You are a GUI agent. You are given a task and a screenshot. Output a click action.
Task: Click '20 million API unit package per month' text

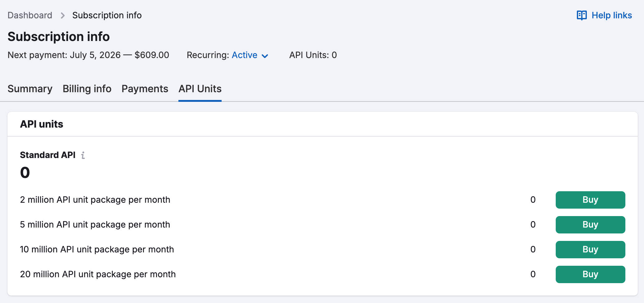point(98,274)
